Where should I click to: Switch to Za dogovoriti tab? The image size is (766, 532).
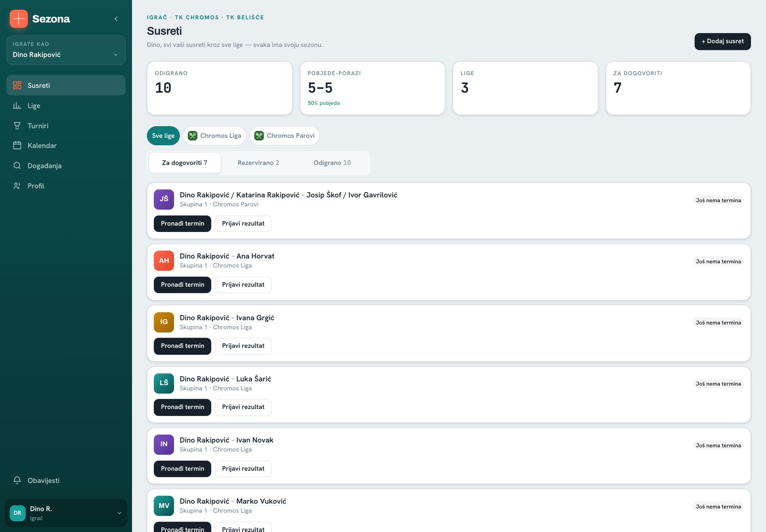(185, 163)
